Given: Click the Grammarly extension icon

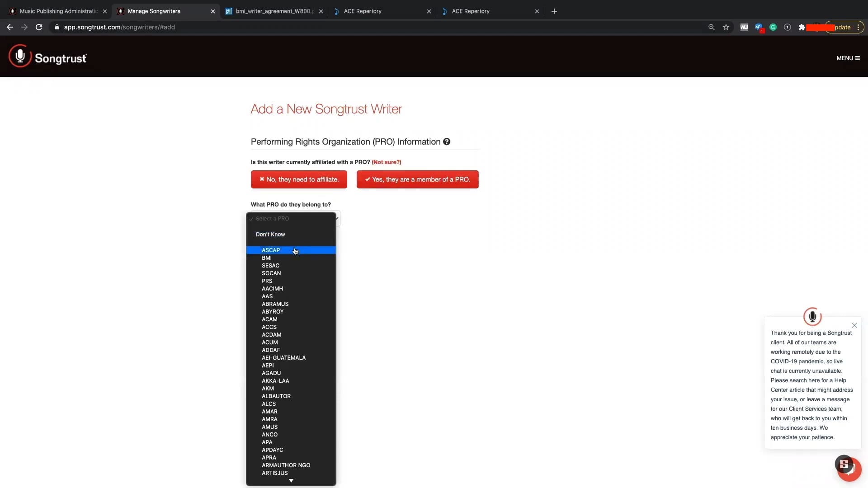Looking at the screenshot, I should point(773,27).
